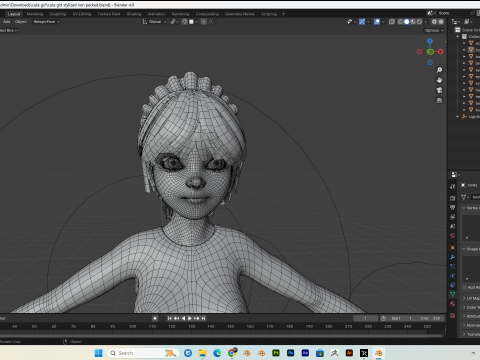The image size is (480, 360).
Task: Toggle auto keying record button in timeline
Action: pos(155,318)
